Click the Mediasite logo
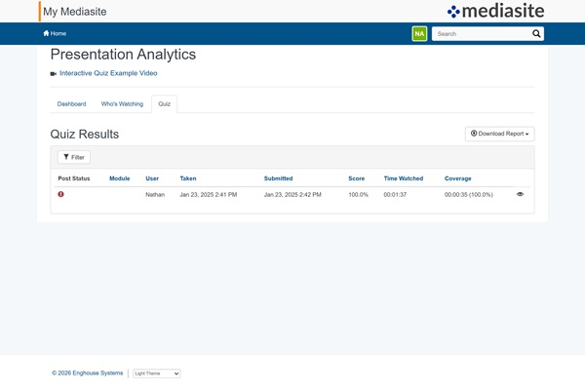This screenshot has width=585, height=392. (x=495, y=11)
